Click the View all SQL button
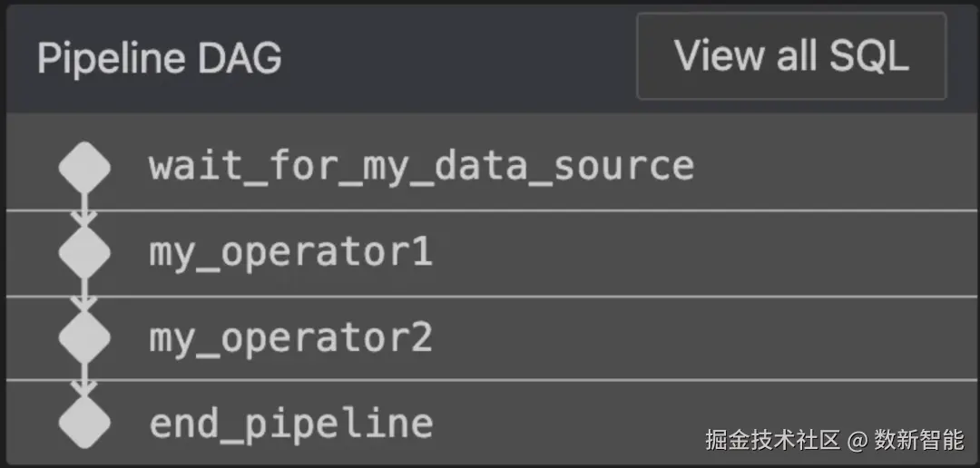The height and width of the screenshot is (468, 980). click(791, 56)
